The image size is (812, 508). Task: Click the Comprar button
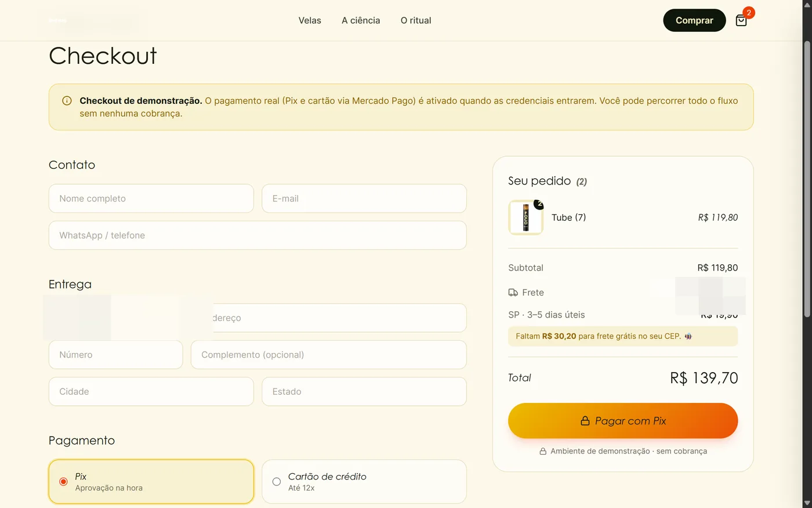pos(694,20)
